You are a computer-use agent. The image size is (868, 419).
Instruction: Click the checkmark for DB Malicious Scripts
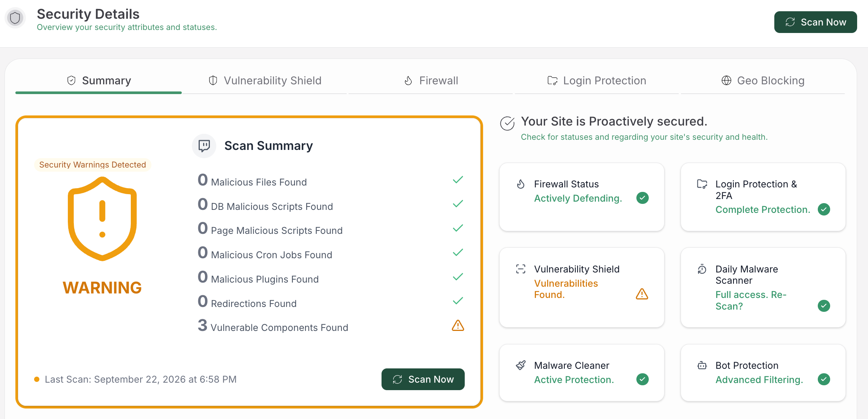[458, 204]
